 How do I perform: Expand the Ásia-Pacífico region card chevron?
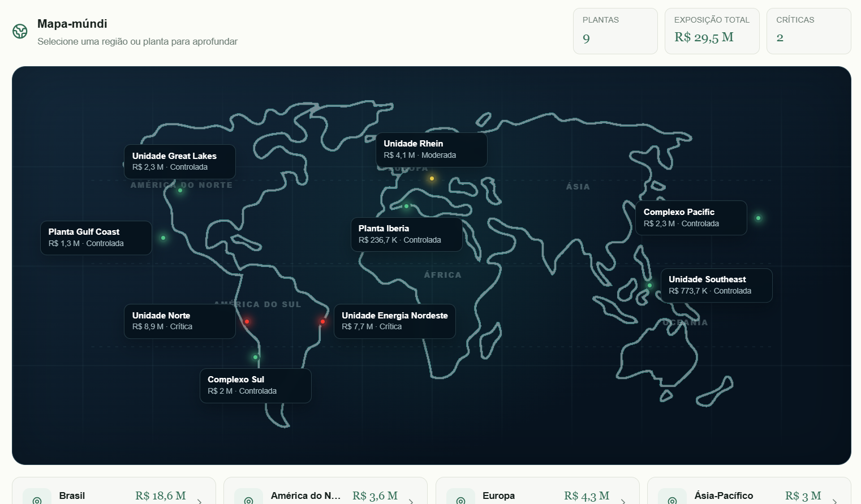835,501
